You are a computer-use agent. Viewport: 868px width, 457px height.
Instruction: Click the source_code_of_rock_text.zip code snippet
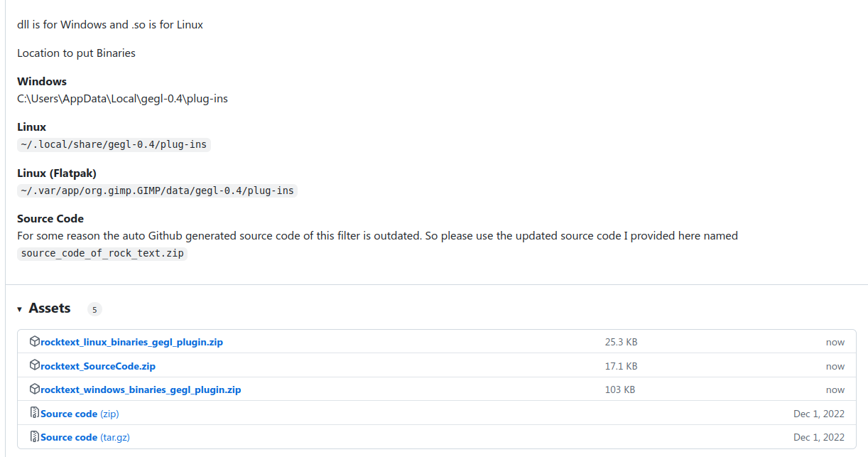102,254
